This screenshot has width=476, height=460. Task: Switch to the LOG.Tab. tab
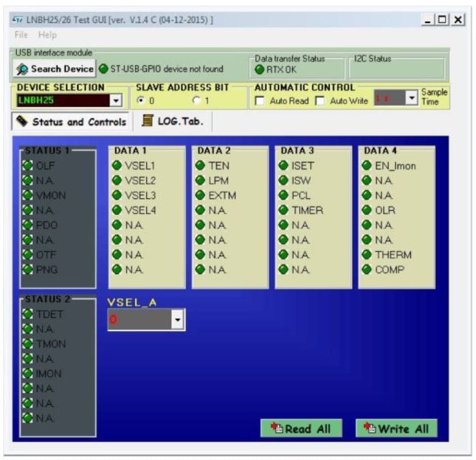pos(173,121)
